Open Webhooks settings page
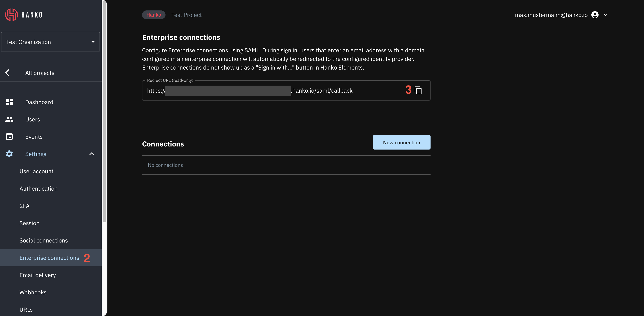The width and height of the screenshot is (644, 316). tap(33, 292)
